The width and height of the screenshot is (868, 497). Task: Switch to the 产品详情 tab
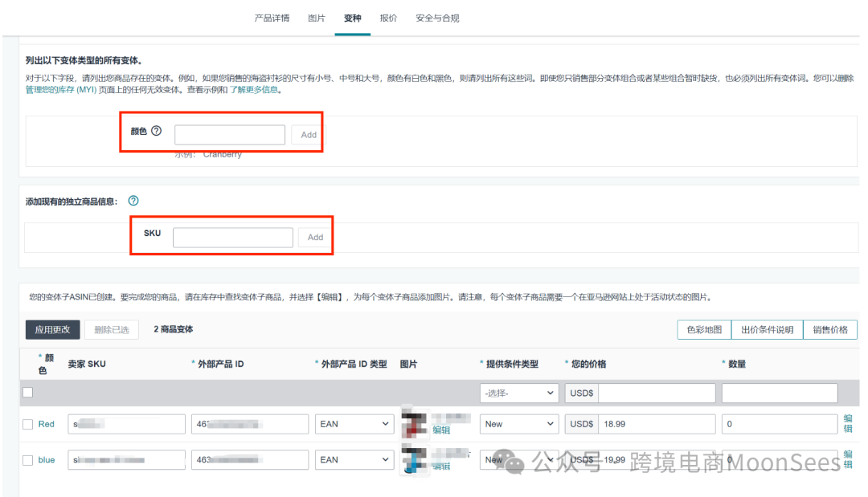272,18
